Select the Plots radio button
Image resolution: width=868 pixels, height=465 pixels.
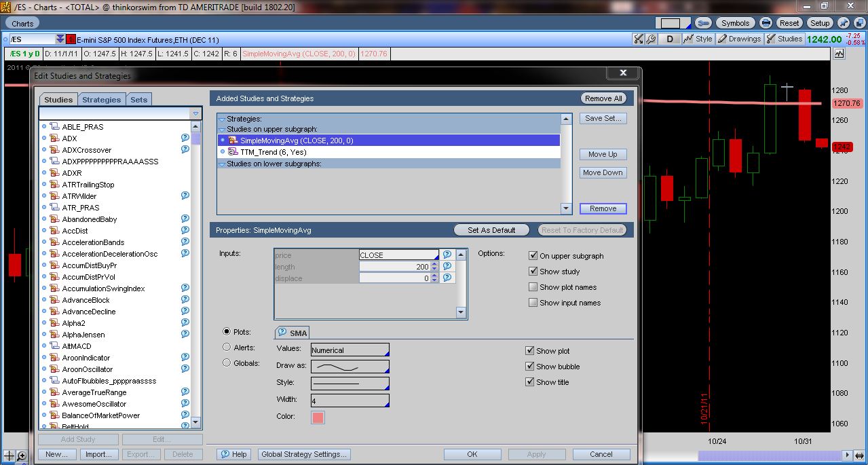coord(227,332)
